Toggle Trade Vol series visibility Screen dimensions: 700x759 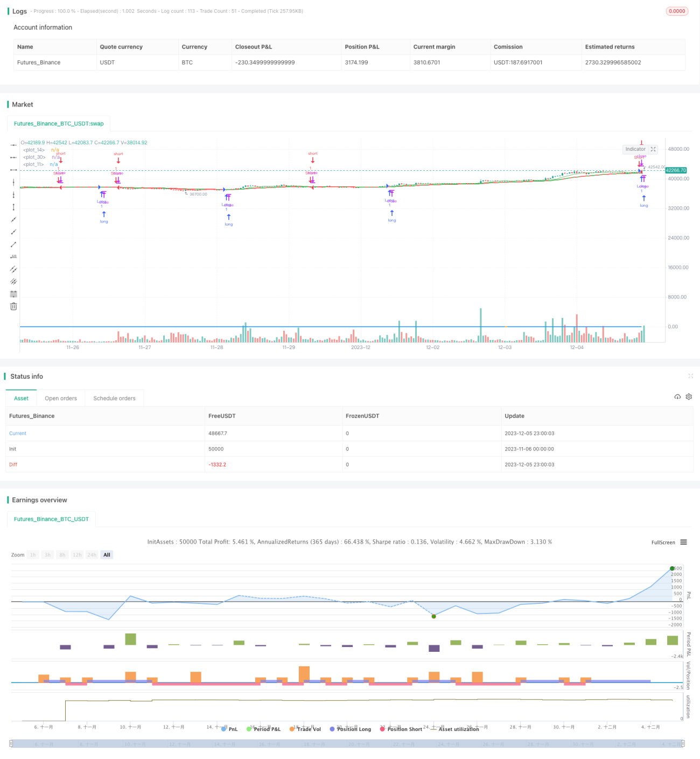pos(305,729)
